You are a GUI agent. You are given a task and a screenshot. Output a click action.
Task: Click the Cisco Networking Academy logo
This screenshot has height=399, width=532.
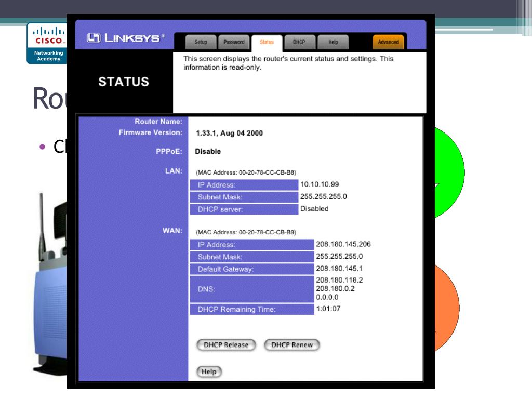(x=47, y=43)
